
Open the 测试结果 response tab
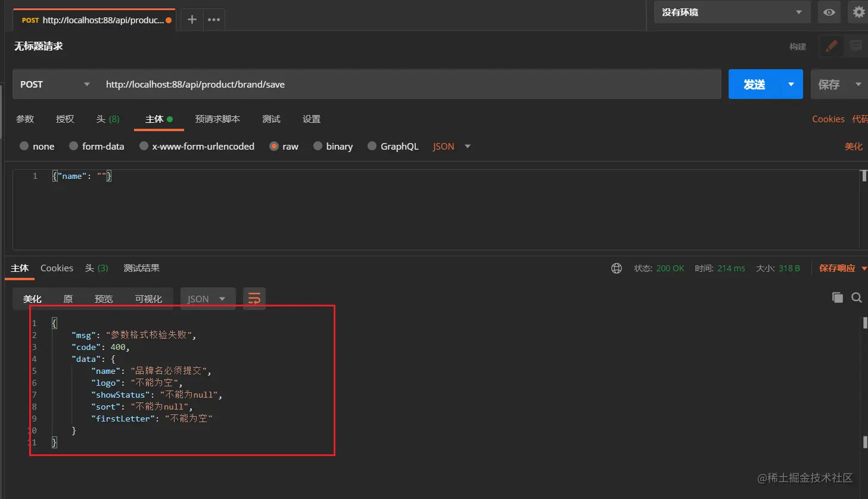coord(141,268)
